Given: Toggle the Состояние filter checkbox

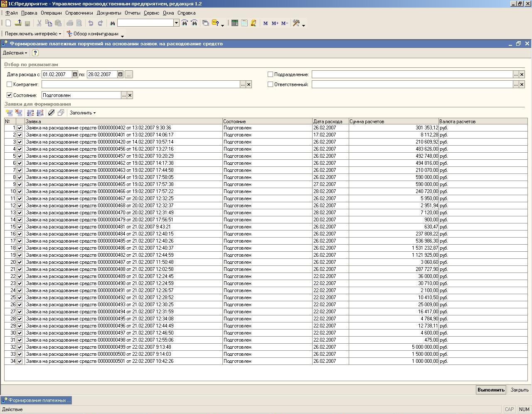Looking at the screenshot, I should pyautogui.click(x=10, y=95).
